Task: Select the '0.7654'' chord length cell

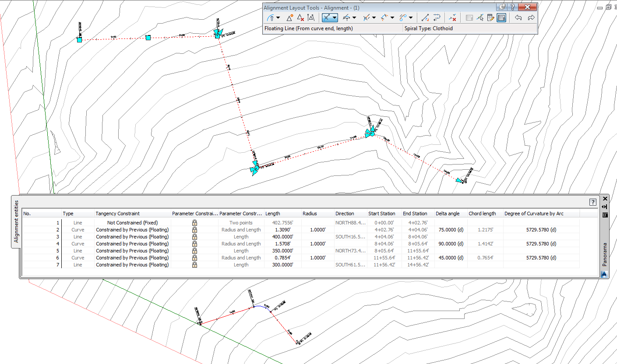Action: click(485, 258)
